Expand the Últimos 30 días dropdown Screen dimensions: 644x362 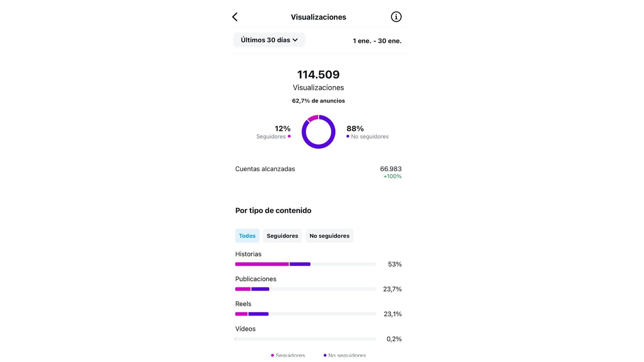point(269,40)
